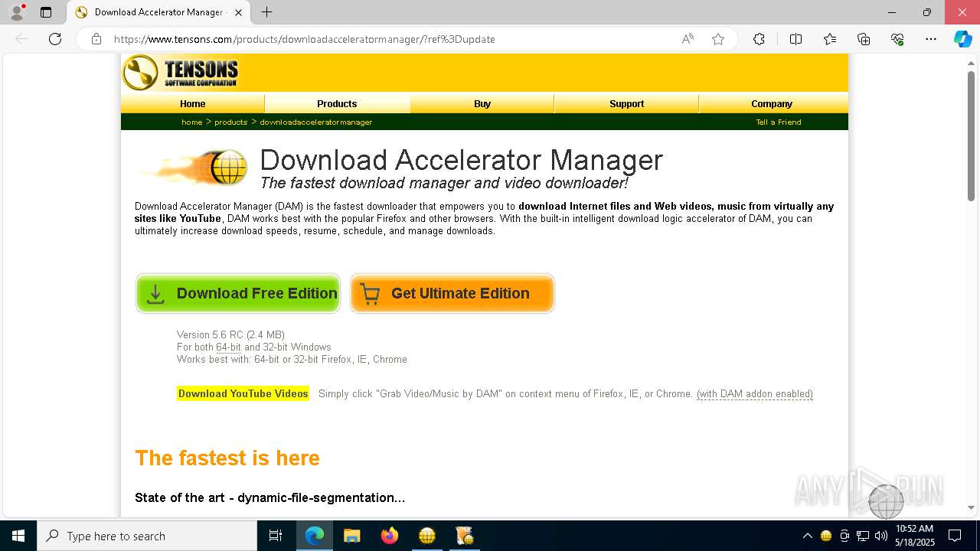
Task: Show hidden tray icons chevron
Action: click(807, 536)
